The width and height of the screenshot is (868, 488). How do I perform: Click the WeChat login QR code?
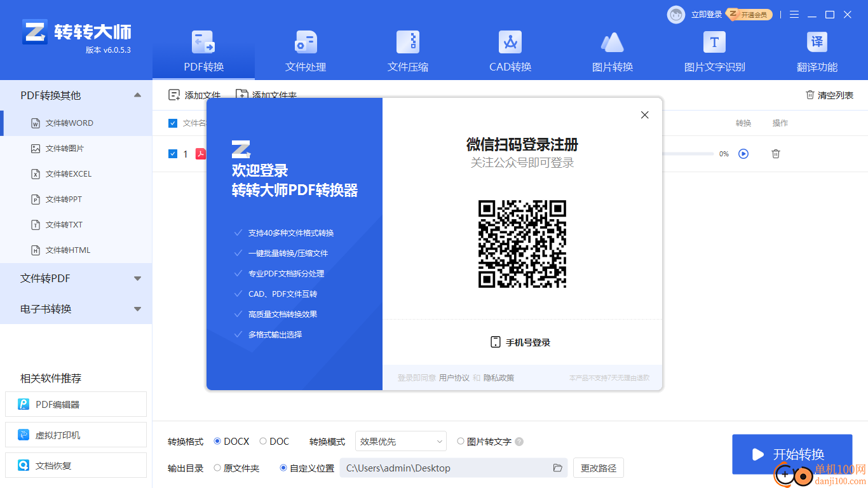[x=522, y=244]
